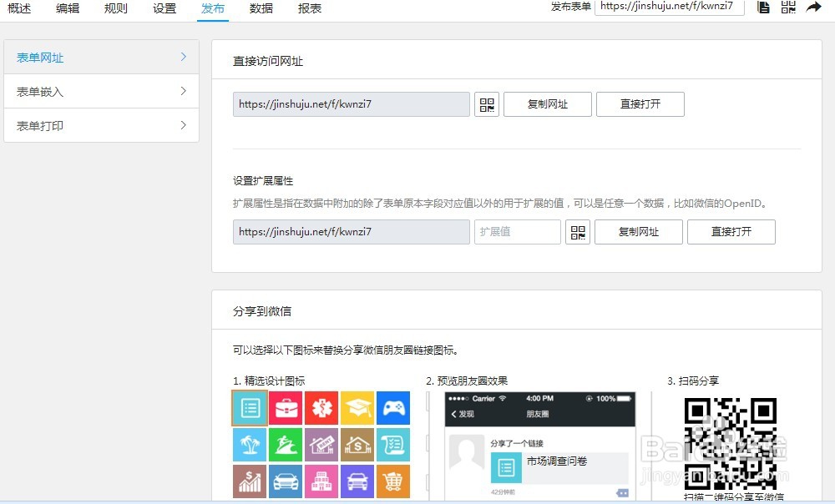
Task: Choose the medical cross icon design
Action: point(322,407)
